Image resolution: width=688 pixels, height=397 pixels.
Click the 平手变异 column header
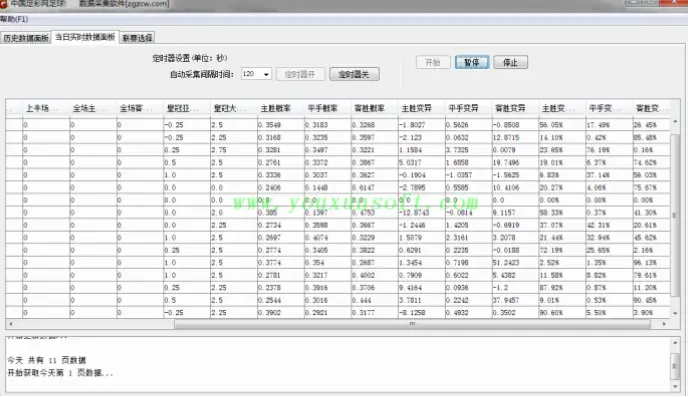point(468,108)
